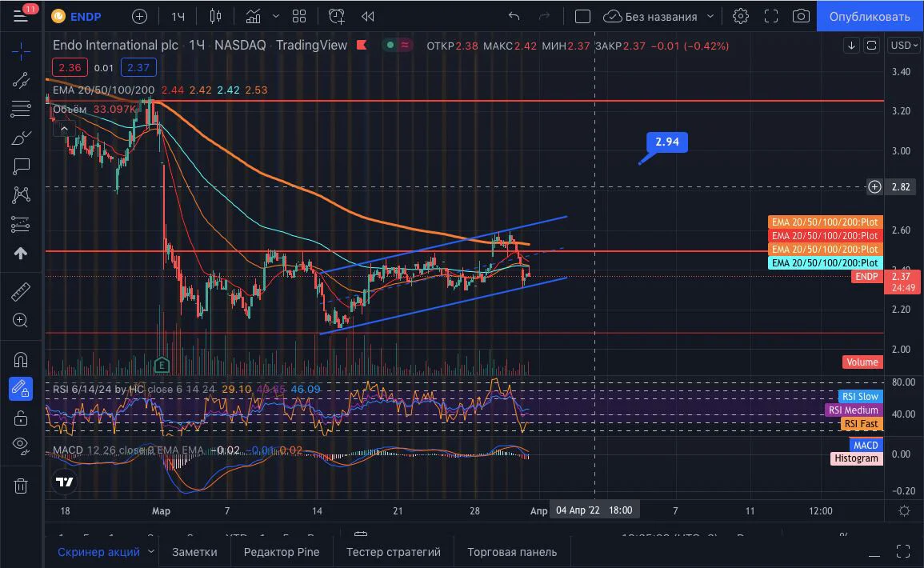Click the 2.36 sell price button
Viewport: 924px width, 568px height.
pos(70,68)
